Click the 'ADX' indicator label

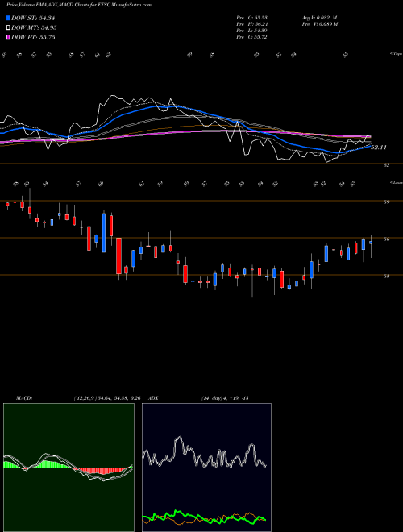154,397
